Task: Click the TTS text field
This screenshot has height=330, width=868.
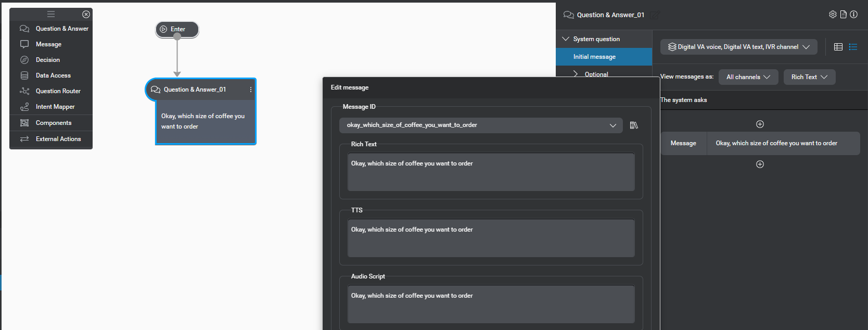Action: click(x=491, y=238)
